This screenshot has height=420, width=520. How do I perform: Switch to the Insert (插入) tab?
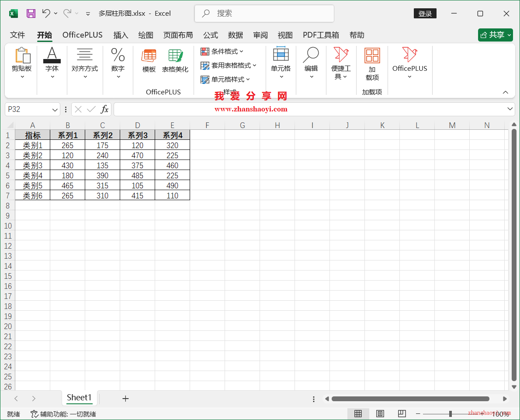pos(120,35)
